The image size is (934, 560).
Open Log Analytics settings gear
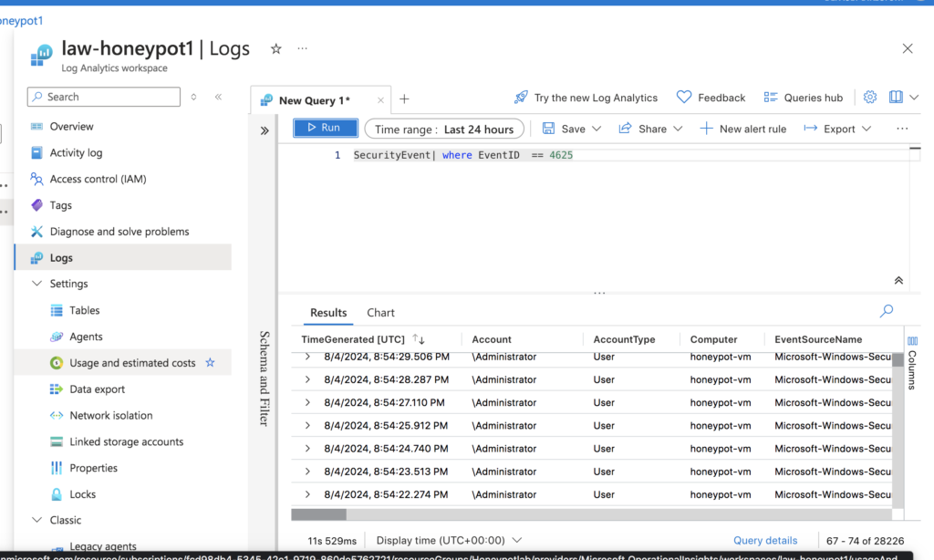(x=870, y=97)
